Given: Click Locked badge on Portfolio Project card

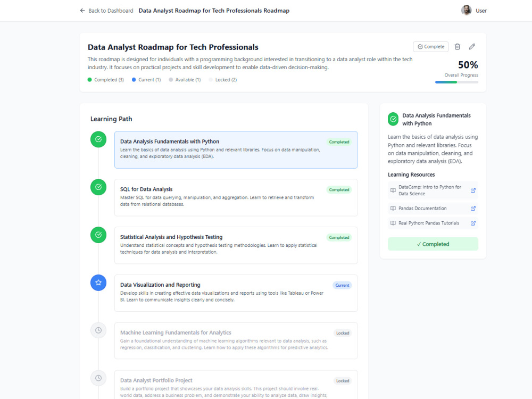Looking at the screenshot, I should [x=343, y=381].
